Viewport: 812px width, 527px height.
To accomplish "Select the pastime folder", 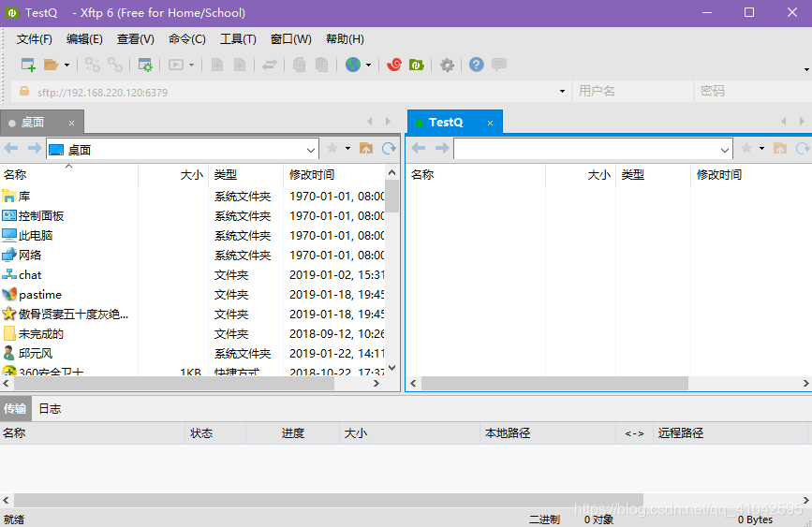I will [193, 295].
